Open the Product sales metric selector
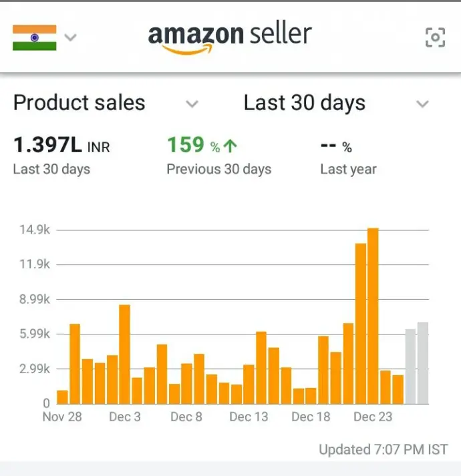 click(80, 103)
